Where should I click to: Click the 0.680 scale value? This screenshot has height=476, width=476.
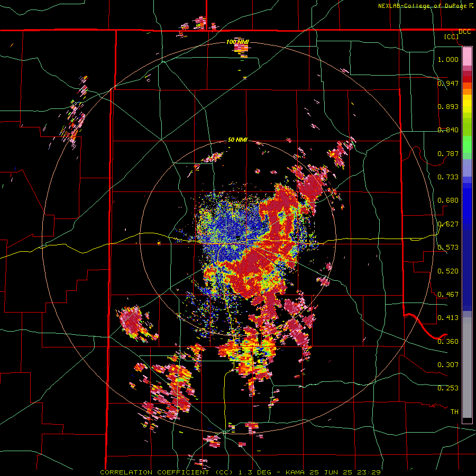tap(448, 200)
